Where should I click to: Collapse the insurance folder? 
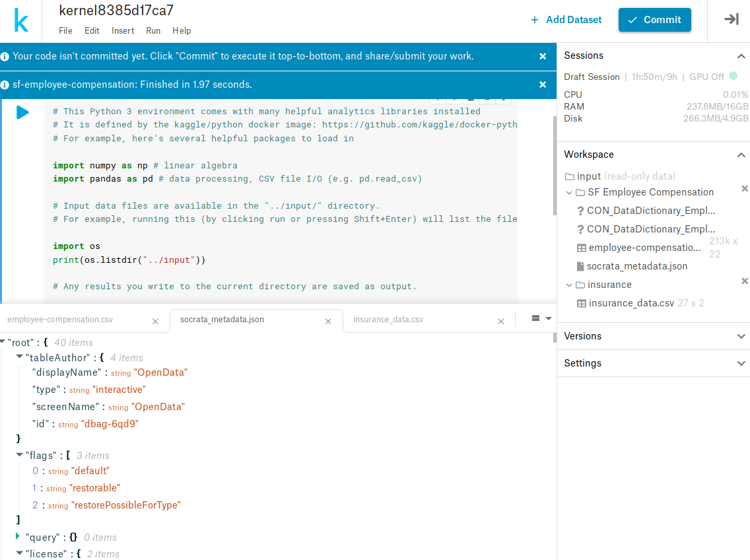click(568, 285)
